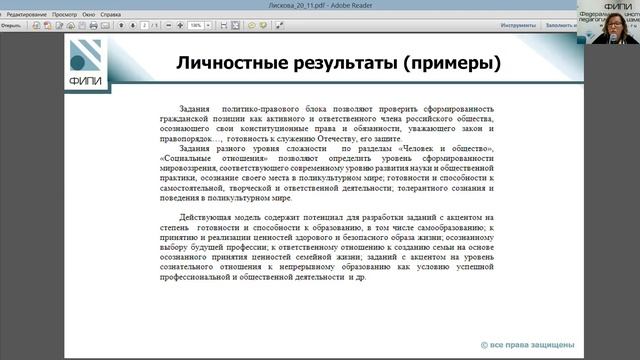
Task: Click the cloud upload icon
Action: (71, 25)
